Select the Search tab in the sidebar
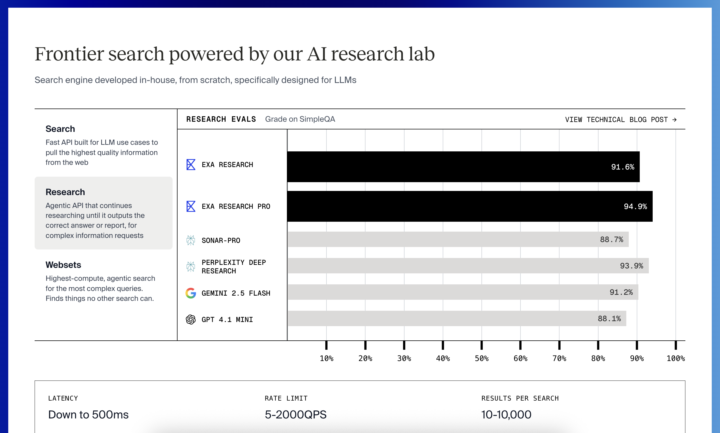Screen dimensions: 720x433 pos(103,145)
